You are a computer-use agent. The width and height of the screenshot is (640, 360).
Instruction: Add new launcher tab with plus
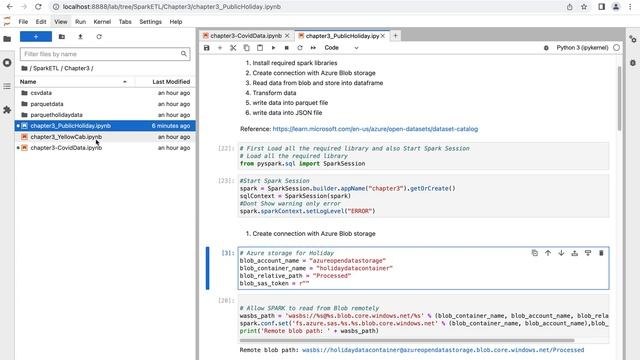395,36
